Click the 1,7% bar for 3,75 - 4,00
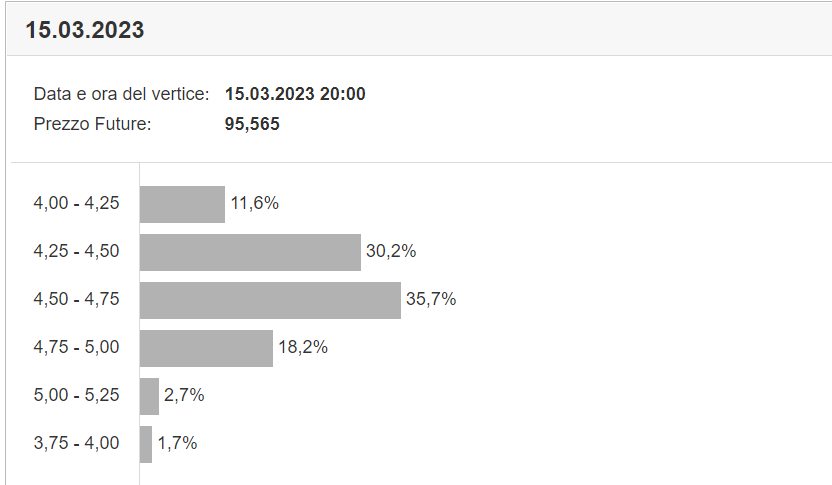The height and width of the screenshot is (485, 832). tap(146, 445)
